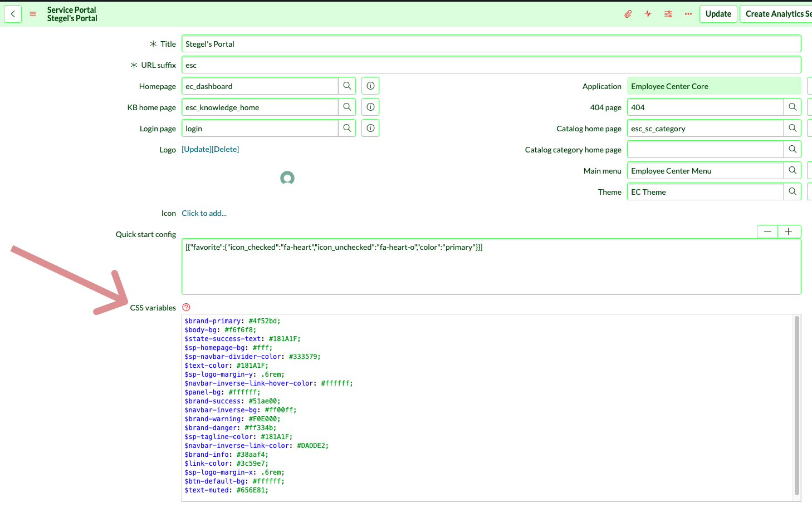Screen dimensions: 812x508
Task: Search Catalog category home page lookup
Action: pos(793,149)
